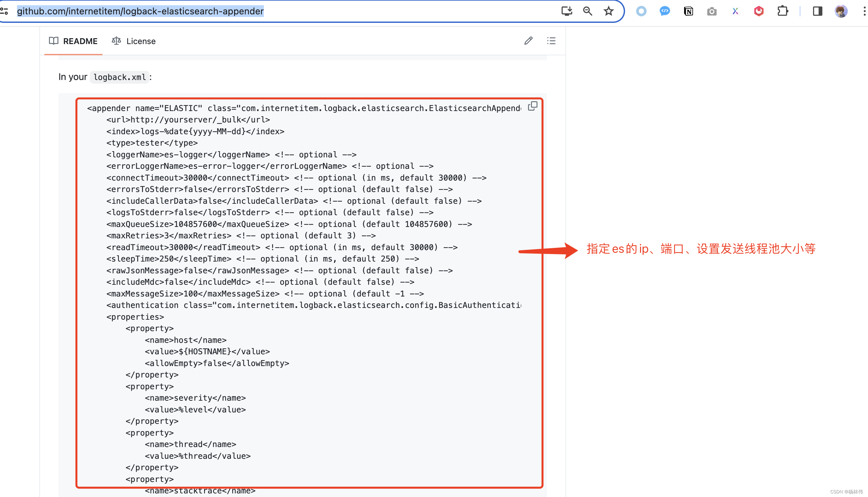Open the blue circle browser extension
This screenshot has width=868, height=497.
tap(641, 11)
